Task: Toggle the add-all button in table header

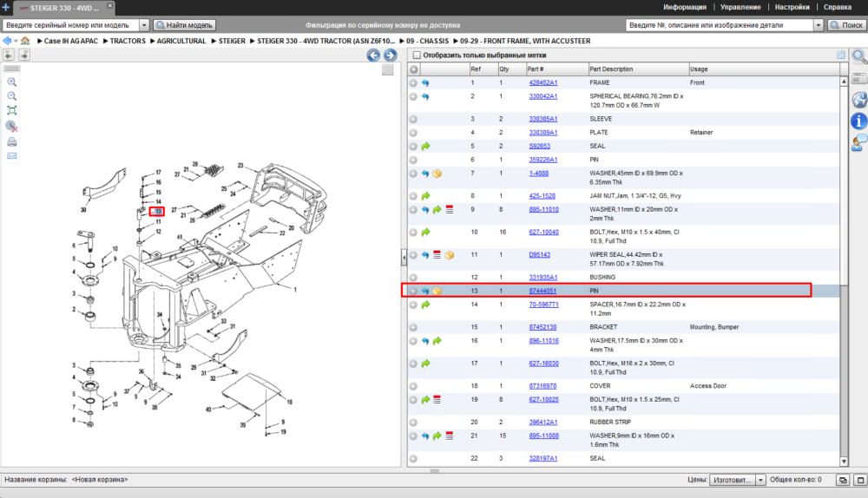Action: [413, 69]
